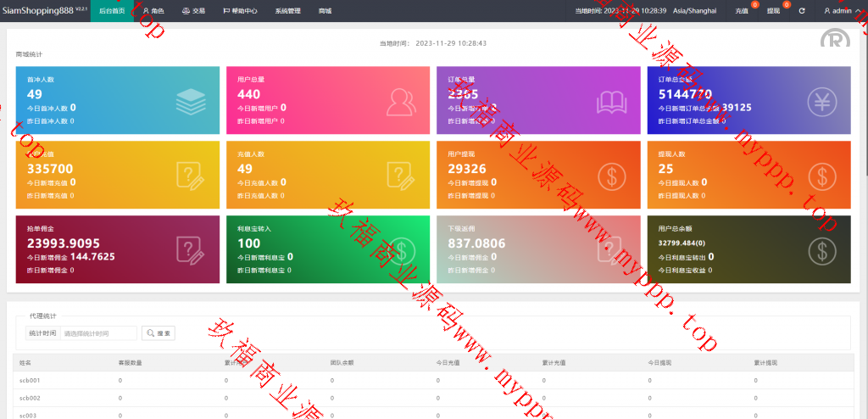Click the dollar icon on 用户总余额 card
Image resolution: width=868 pixels, height=419 pixels.
coord(821,250)
